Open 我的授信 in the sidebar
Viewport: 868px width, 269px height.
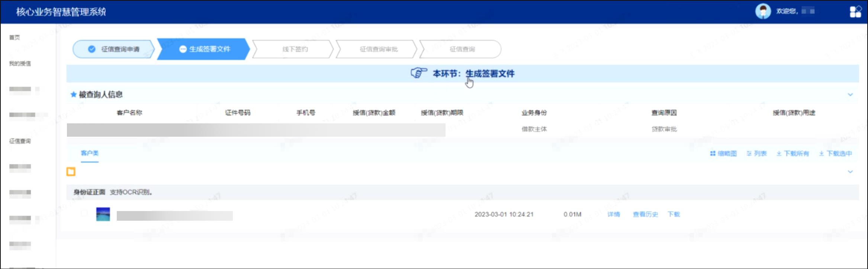(20, 64)
